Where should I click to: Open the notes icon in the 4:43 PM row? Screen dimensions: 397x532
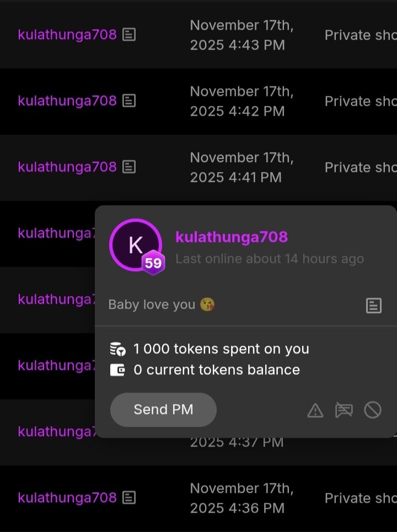pos(129,35)
